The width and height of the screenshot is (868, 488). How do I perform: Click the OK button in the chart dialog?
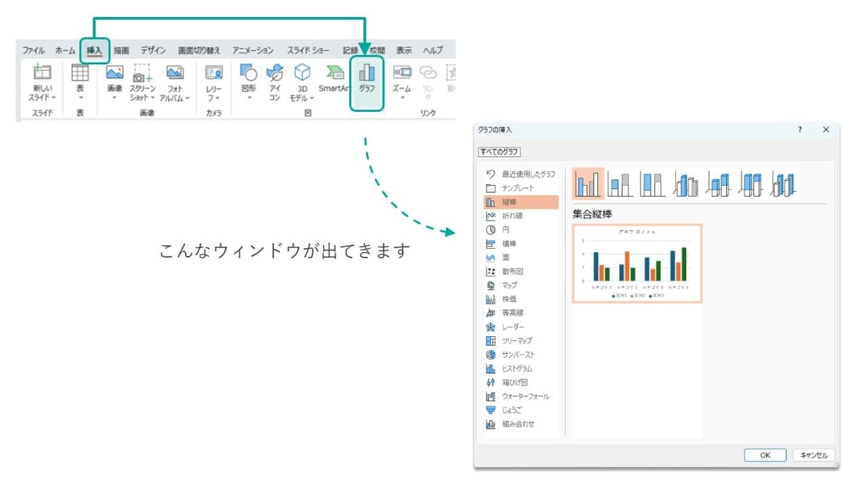coord(765,455)
